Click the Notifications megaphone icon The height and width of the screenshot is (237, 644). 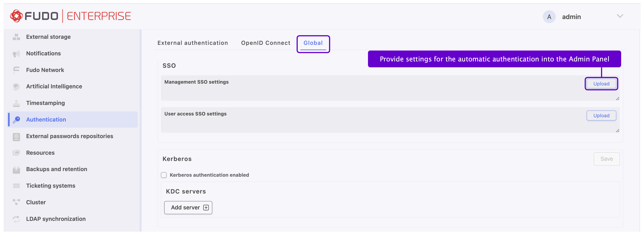[x=16, y=54]
